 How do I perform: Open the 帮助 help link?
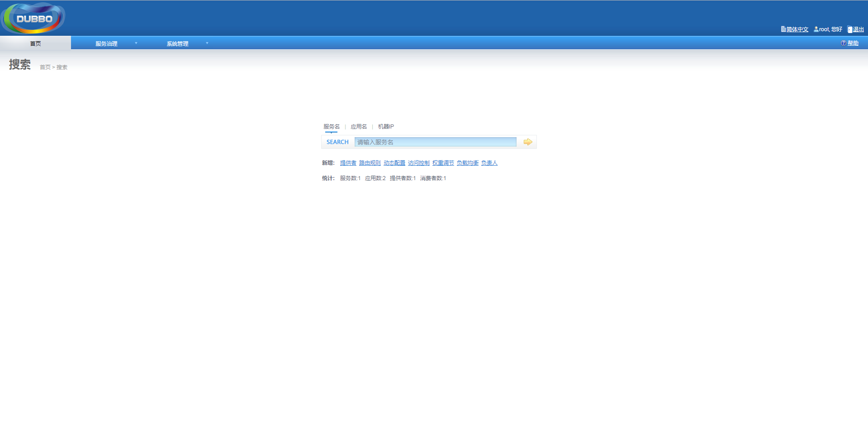click(853, 43)
